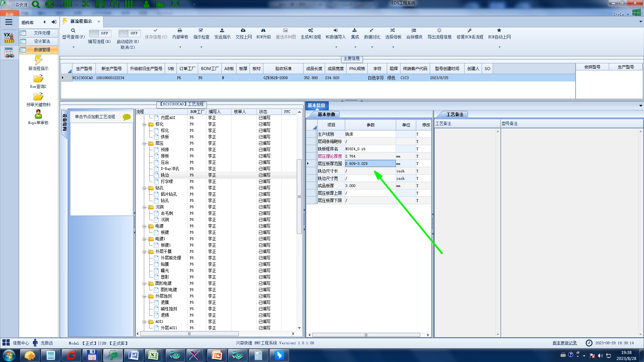Open the Bom查询2 folder icon
This screenshot has width=644, height=362.
38,79
